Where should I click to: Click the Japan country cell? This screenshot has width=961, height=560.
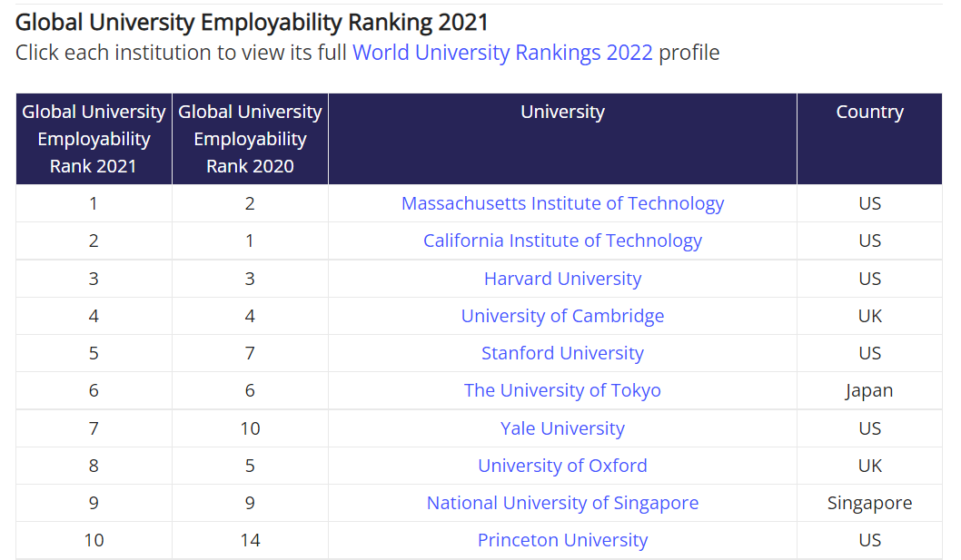(869, 390)
